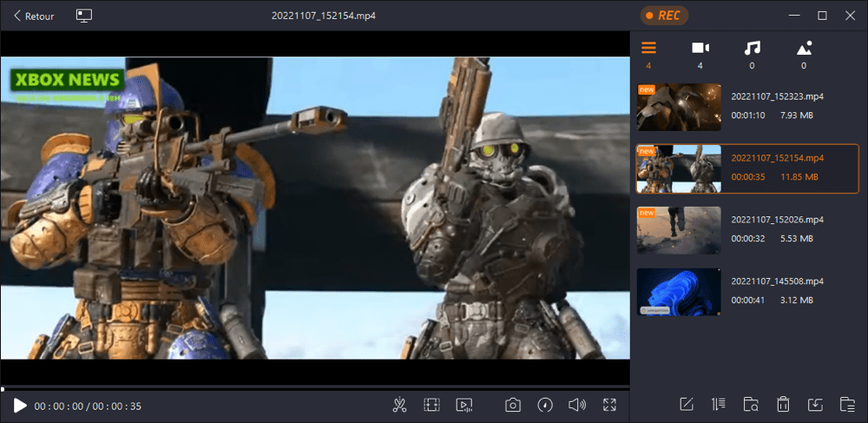868x423 pixels.
Task: Open the trim scissors tool
Action: pyautogui.click(x=399, y=406)
